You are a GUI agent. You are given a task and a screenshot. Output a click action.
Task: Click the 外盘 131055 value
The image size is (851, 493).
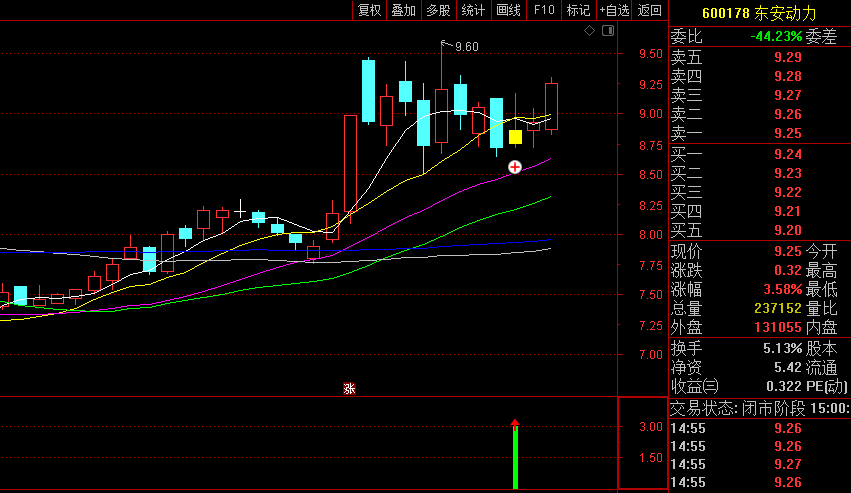(x=778, y=327)
